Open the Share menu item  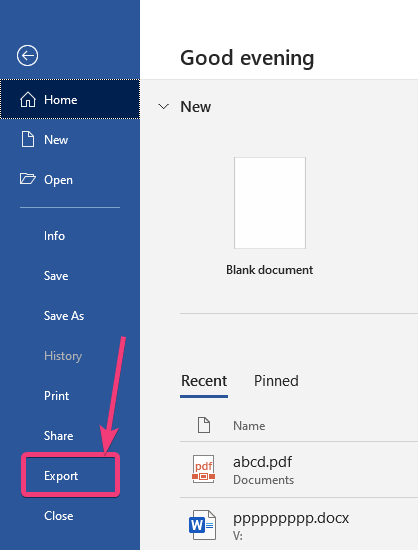pyautogui.click(x=59, y=436)
